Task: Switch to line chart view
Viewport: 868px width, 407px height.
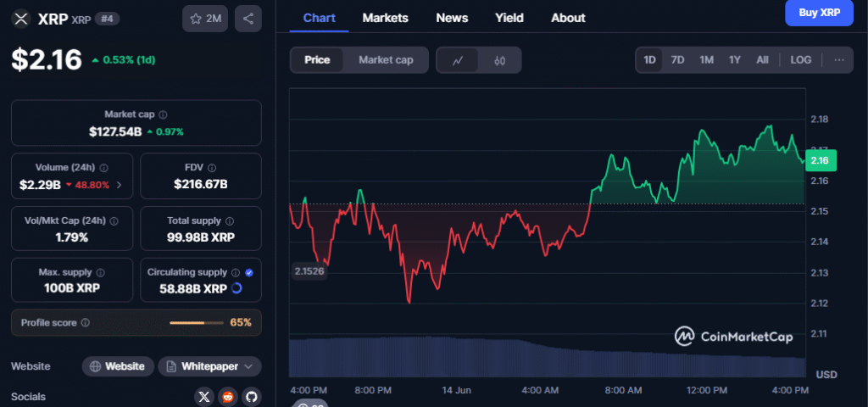Action: pyautogui.click(x=457, y=60)
